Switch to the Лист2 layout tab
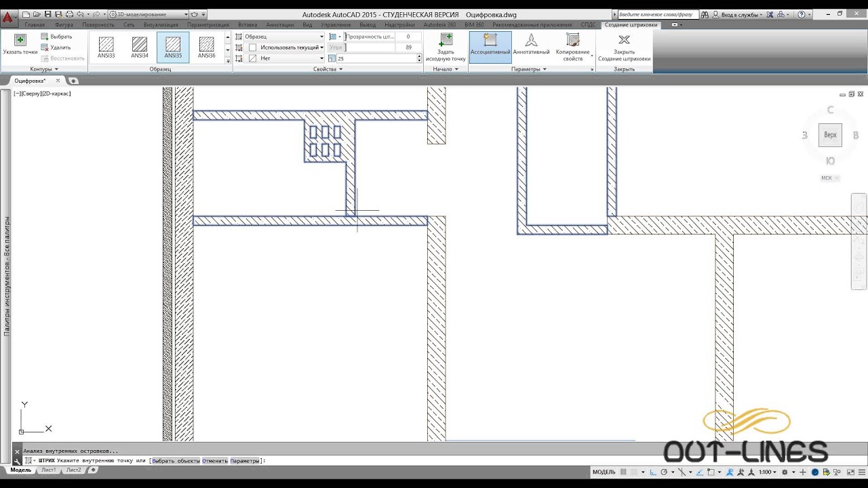Screen dimensions: 868x488 point(73,470)
